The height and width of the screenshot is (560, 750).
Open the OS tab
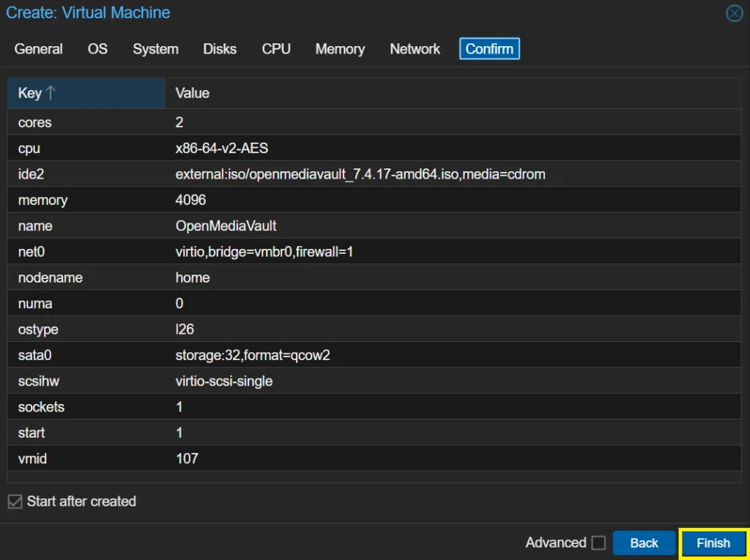[97, 49]
